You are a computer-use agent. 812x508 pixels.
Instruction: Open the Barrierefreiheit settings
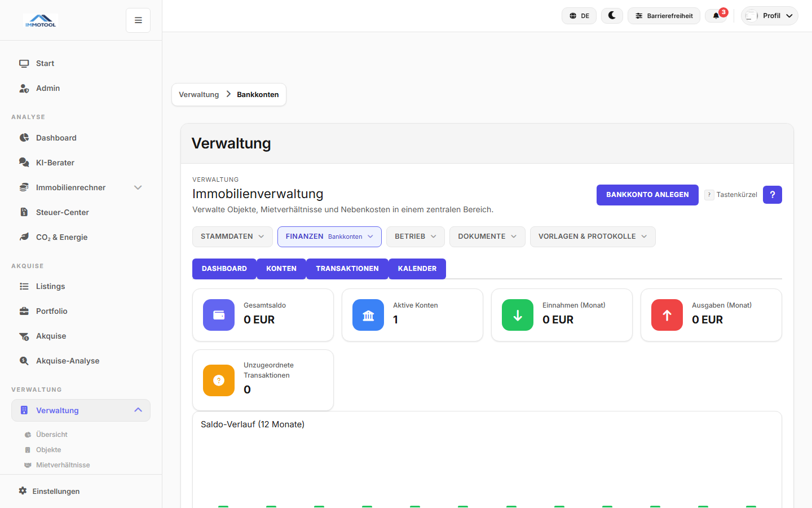tap(664, 16)
